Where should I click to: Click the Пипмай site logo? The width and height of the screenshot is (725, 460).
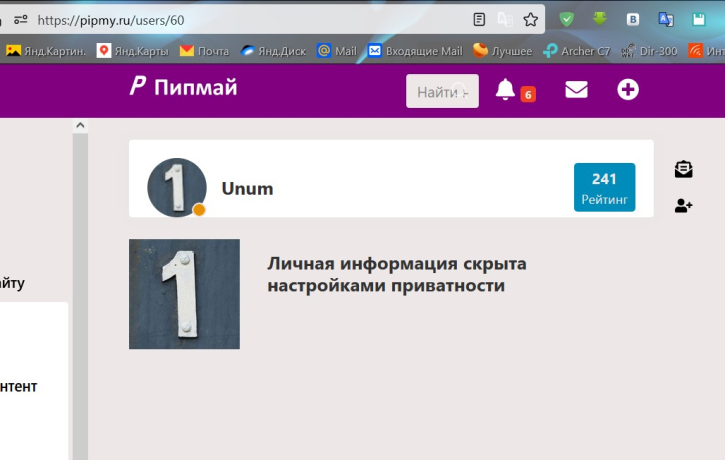(x=184, y=87)
